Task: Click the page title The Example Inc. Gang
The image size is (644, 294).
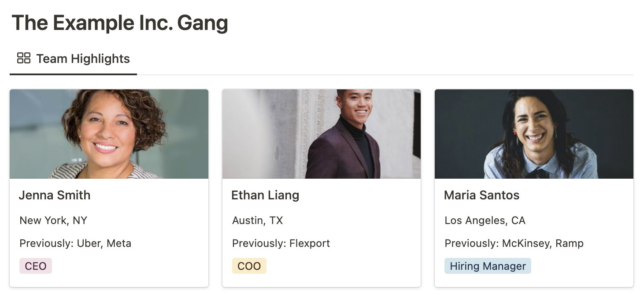Action: tap(120, 23)
